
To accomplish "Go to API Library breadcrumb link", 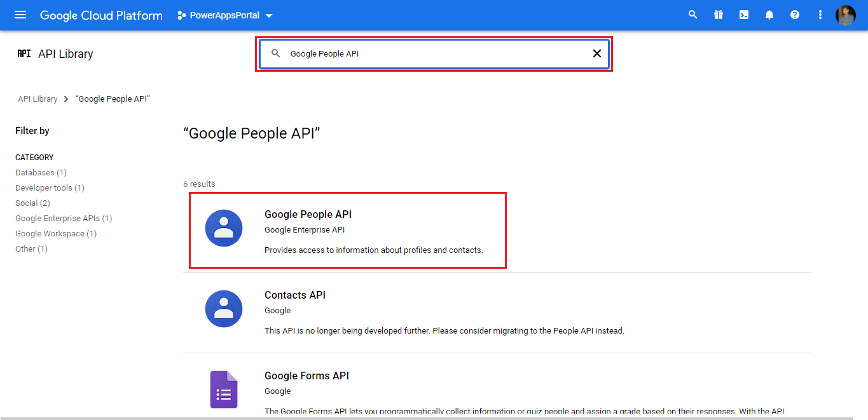I will (x=38, y=99).
